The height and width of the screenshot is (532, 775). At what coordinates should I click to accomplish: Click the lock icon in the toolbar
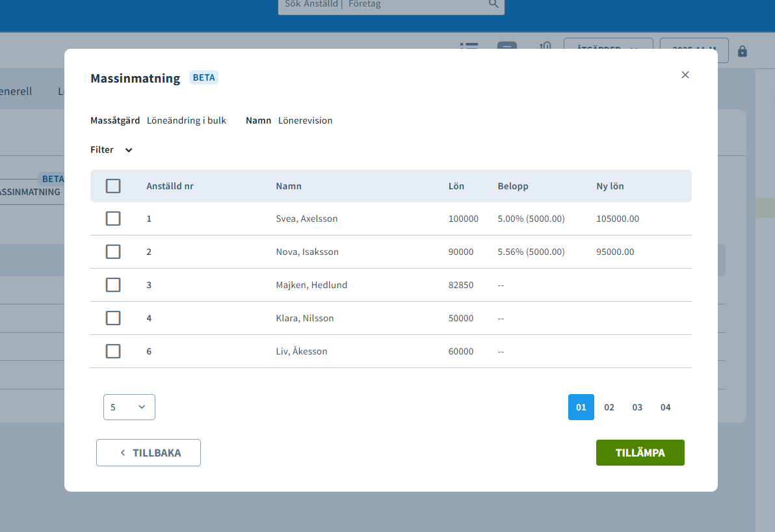(x=742, y=51)
